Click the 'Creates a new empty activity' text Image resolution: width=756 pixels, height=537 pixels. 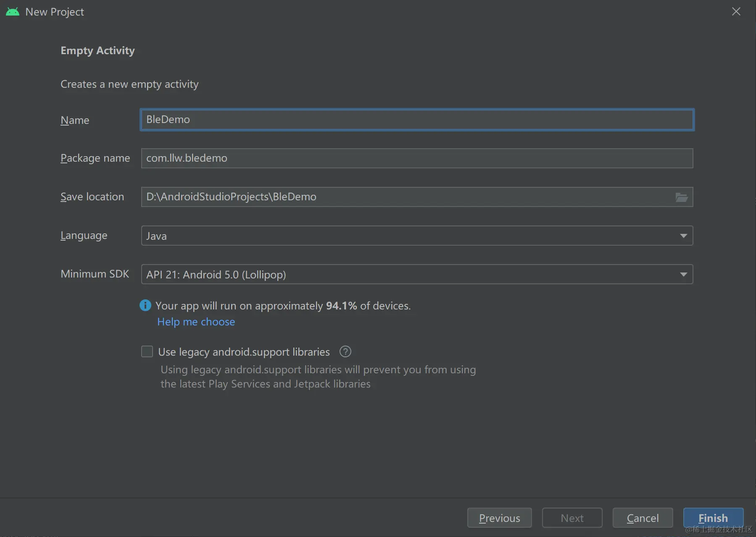[129, 84]
